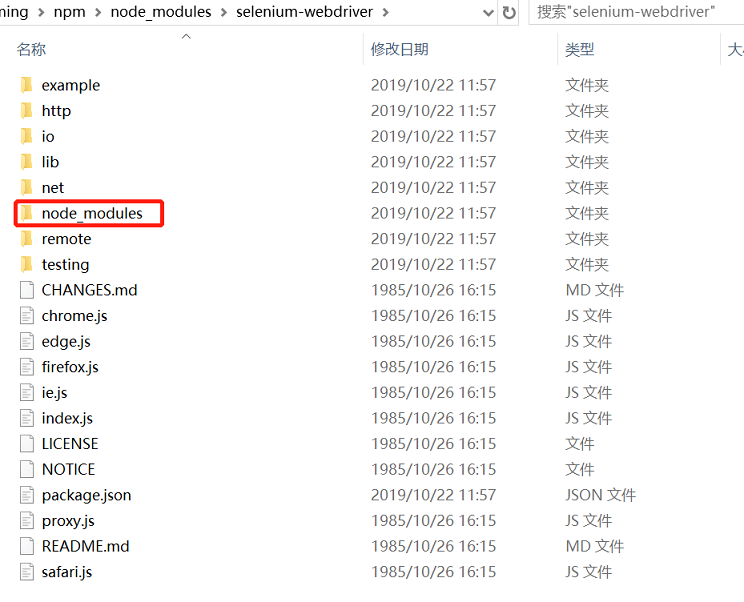Select the testing folder icon
This screenshot has width=744, height=602.
(27, 264)
